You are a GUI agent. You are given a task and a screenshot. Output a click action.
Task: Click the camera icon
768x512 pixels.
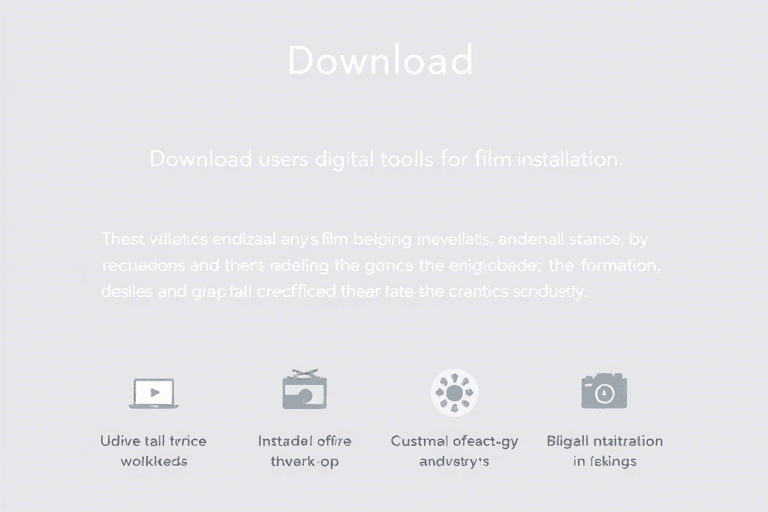pos(604,391)
